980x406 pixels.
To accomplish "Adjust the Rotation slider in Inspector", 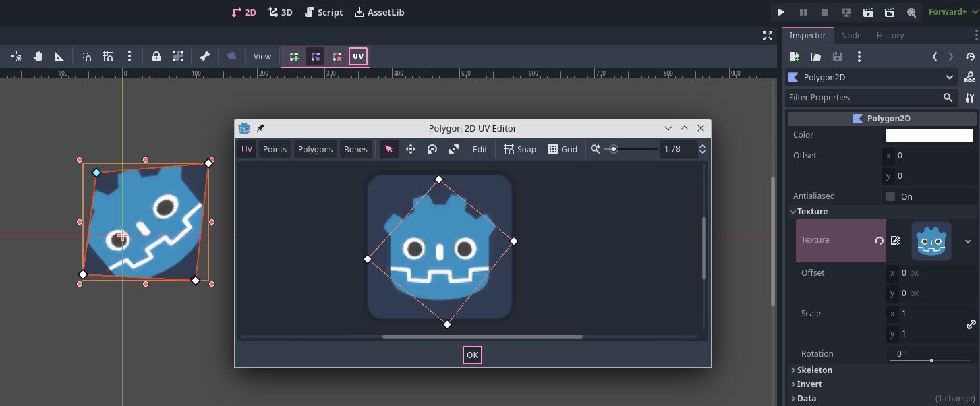I will click(x=931, y=361).
